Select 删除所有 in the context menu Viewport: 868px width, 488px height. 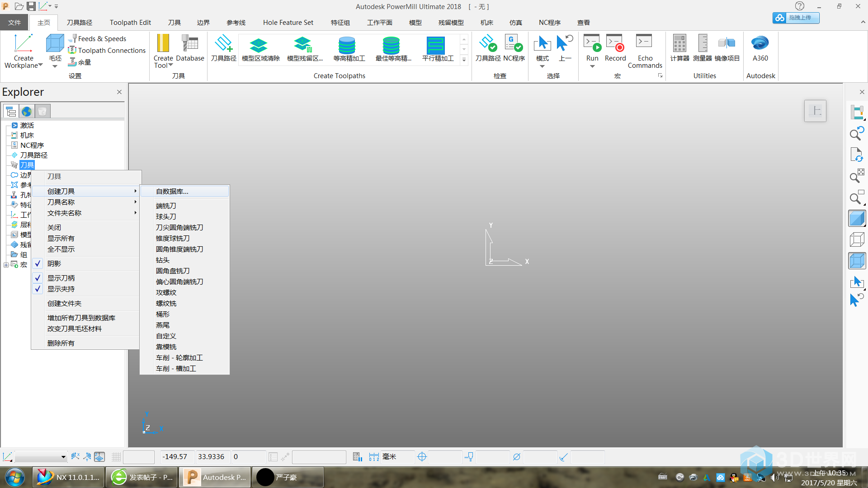pyautogui.click(x=86, y=343)
